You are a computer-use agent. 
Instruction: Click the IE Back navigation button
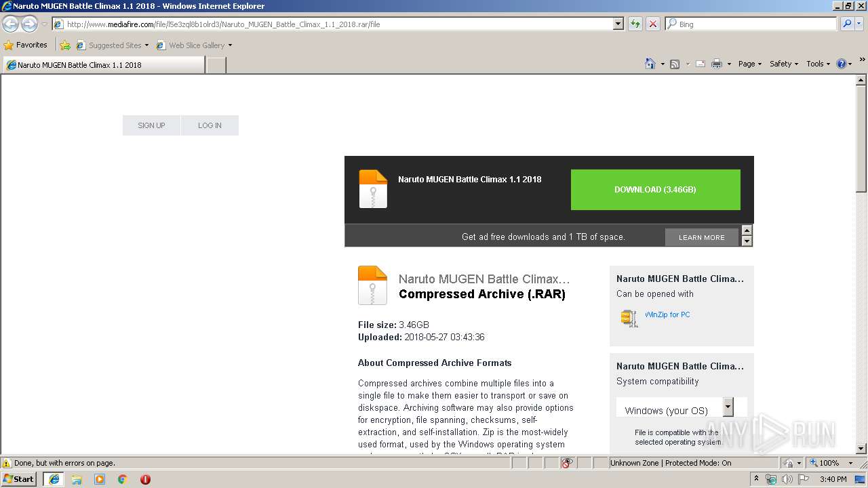click(x=11, y=24)
